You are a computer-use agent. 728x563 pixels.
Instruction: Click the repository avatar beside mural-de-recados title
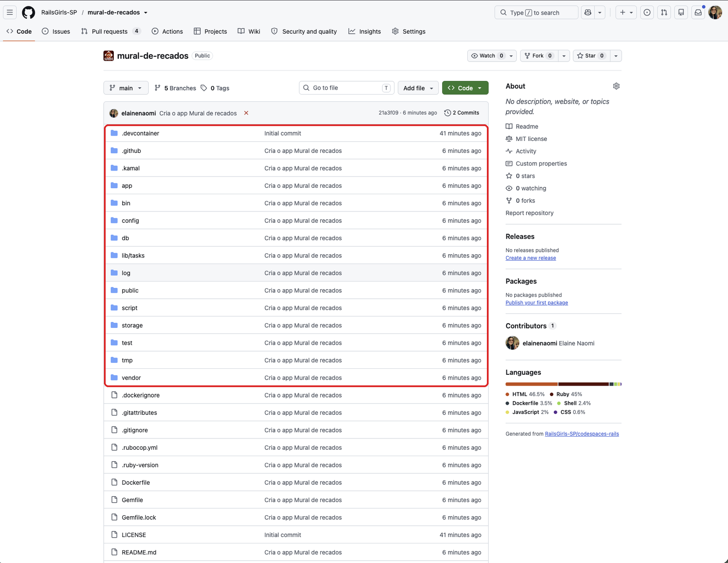point(109,55)
